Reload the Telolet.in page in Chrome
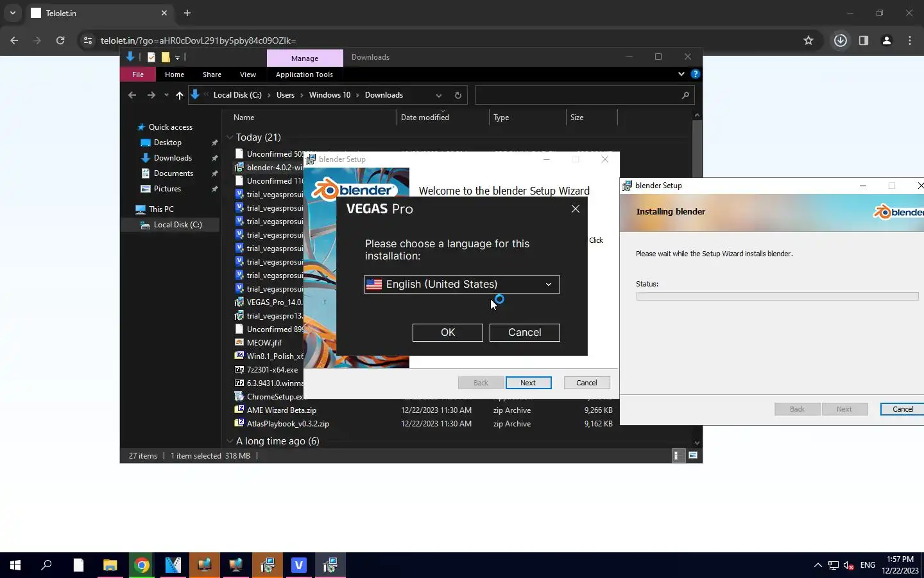The height and width of the screenshot is (578, 924). click(60, 40)
